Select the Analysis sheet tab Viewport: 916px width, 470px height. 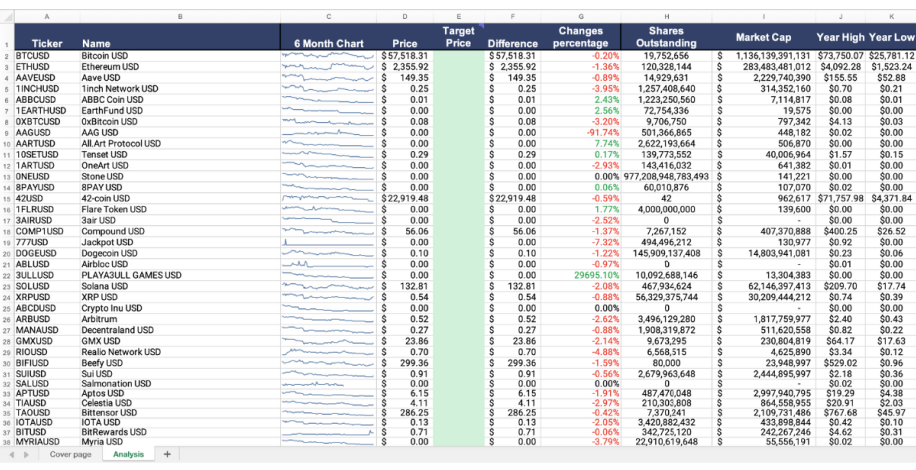point(129,455)
